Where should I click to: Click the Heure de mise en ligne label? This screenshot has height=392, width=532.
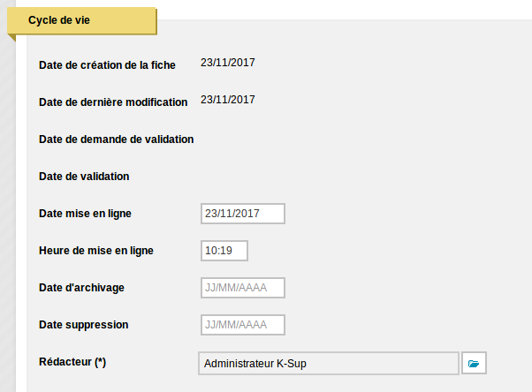pos(96,251)
